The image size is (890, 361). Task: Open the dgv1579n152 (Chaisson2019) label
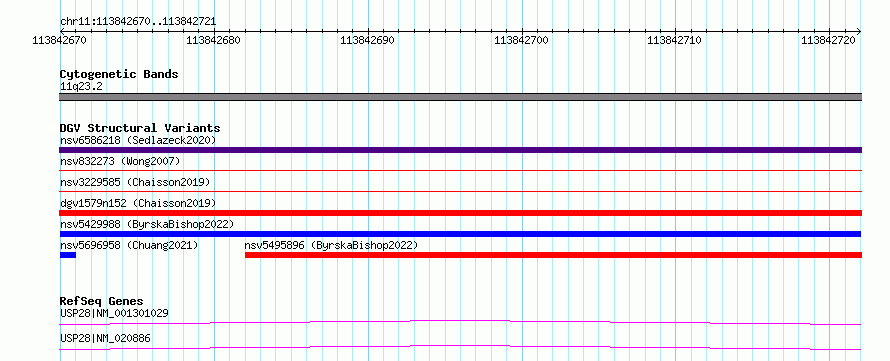click(x=138, y=203)
